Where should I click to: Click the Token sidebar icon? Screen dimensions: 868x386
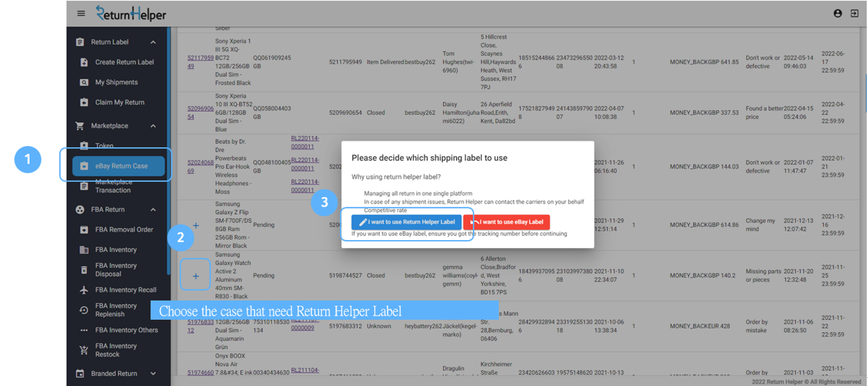tap(84, 145)
